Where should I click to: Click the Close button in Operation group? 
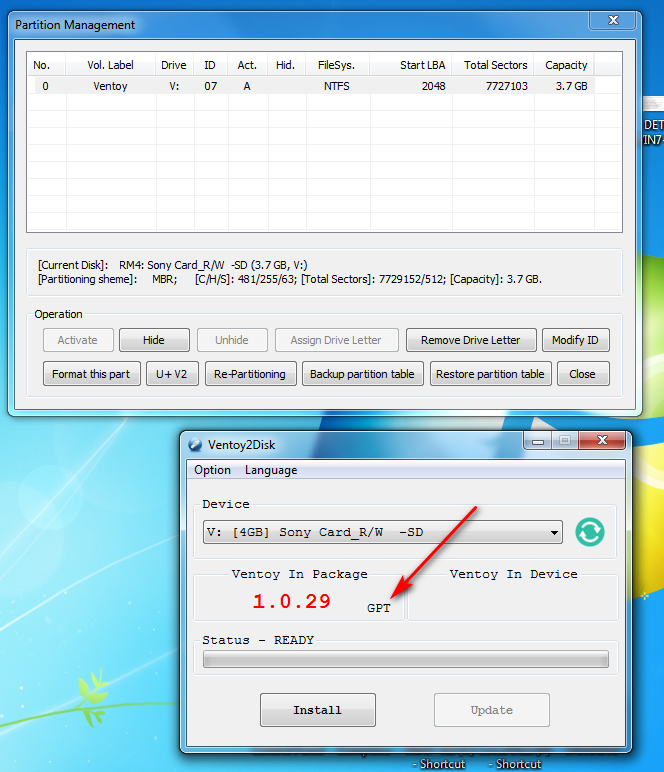[x=583, y=374]
